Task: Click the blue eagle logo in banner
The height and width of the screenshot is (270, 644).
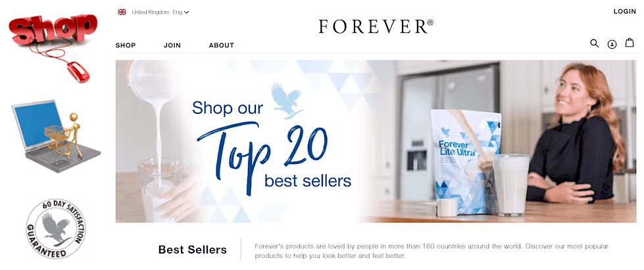Action: [x=287, y=101]
